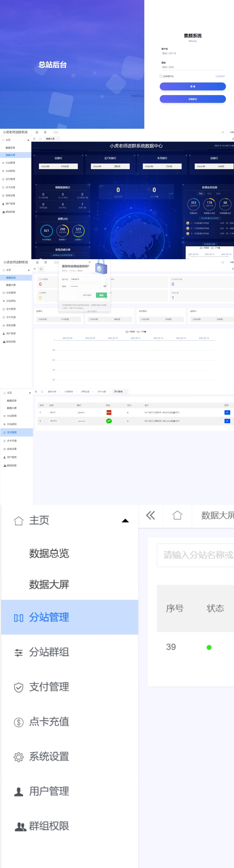Select the 30天 range in 新增会员信息
234x868 pixels.
pos(218,194)
